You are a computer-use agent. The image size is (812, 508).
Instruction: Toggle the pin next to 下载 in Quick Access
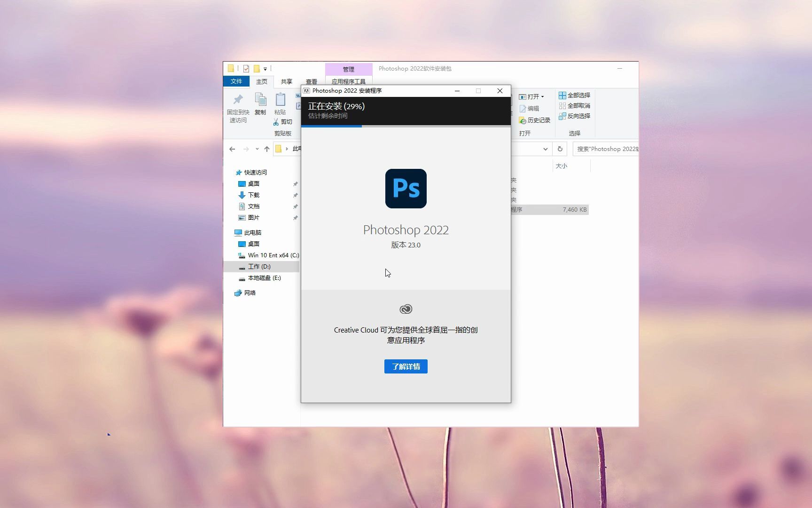296,195
